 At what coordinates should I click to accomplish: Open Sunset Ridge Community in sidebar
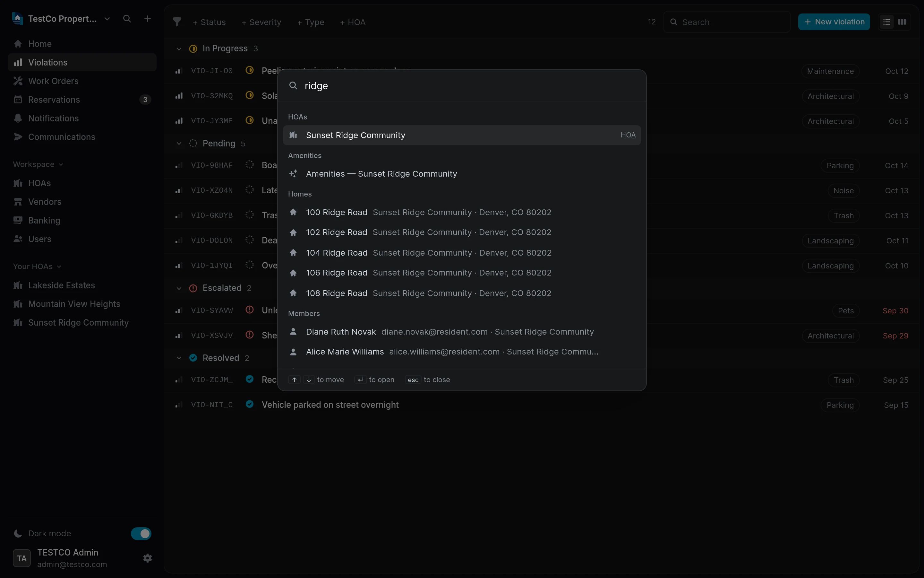pos(82,323)
